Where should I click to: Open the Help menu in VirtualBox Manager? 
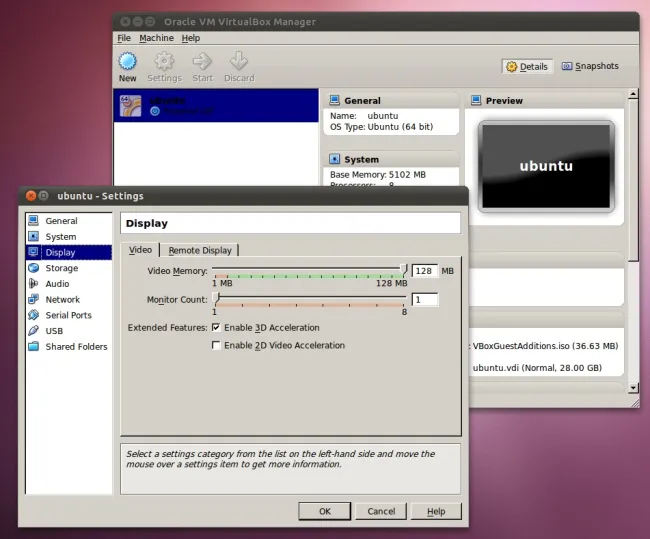(x=191, y=38)
